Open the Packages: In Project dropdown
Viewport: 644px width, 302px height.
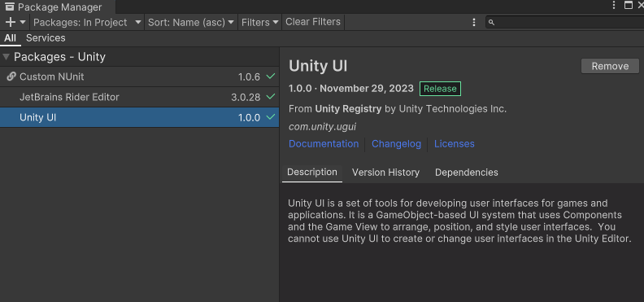coord(87,22)
